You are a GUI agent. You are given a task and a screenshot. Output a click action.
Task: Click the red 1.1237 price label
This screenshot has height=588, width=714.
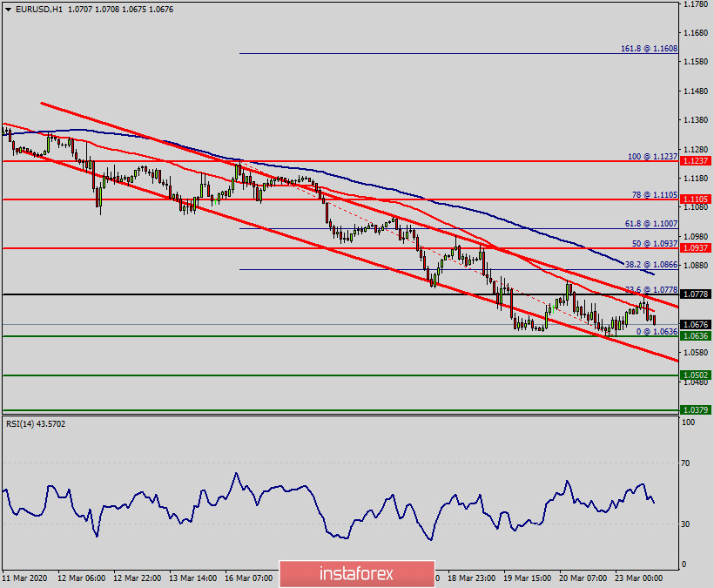click(696, 161)
